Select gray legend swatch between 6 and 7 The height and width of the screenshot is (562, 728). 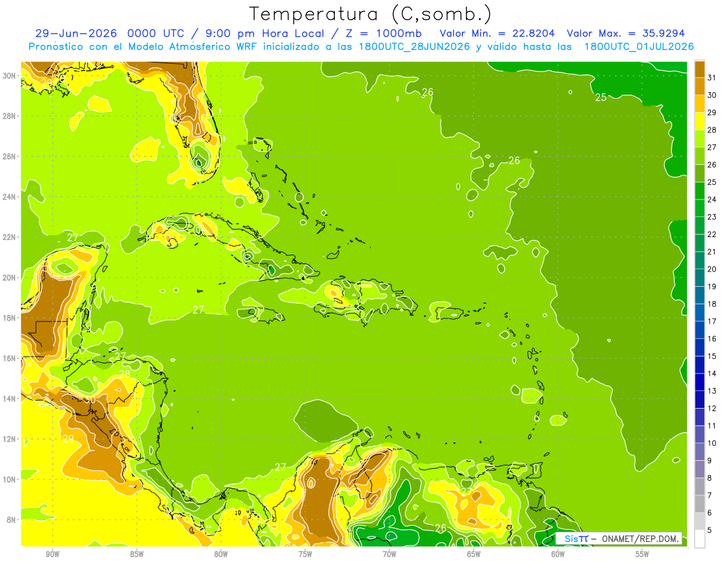coord(699,504)
